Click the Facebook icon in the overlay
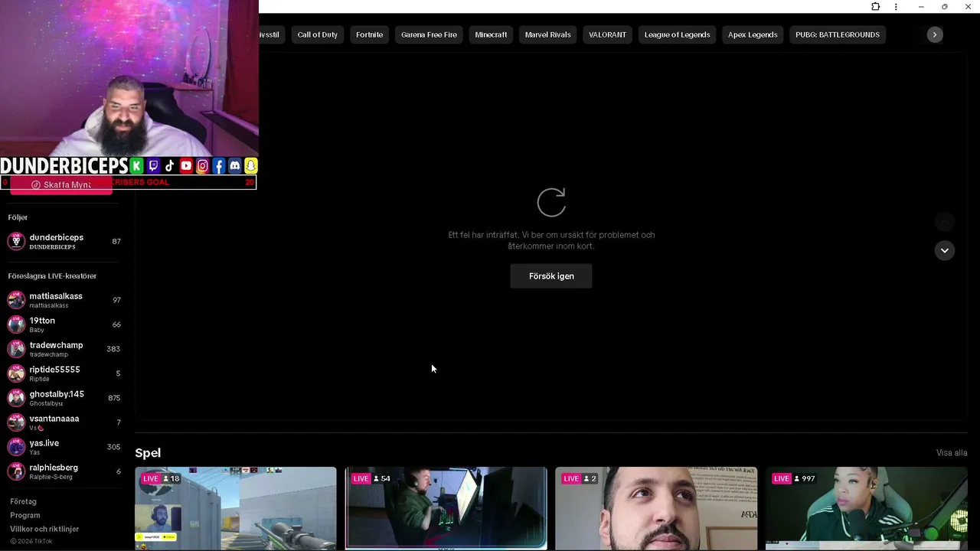980x551 pixels. pos(218,166)
